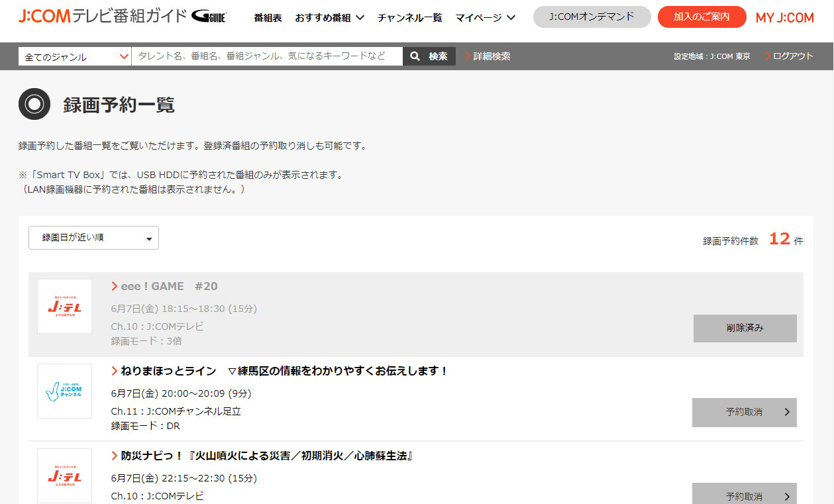This screenshot has height=504, width=834.
Task: Click 設定地域 J:COM 東京 text
Action: pyautogui.click(x=712, y=57)
